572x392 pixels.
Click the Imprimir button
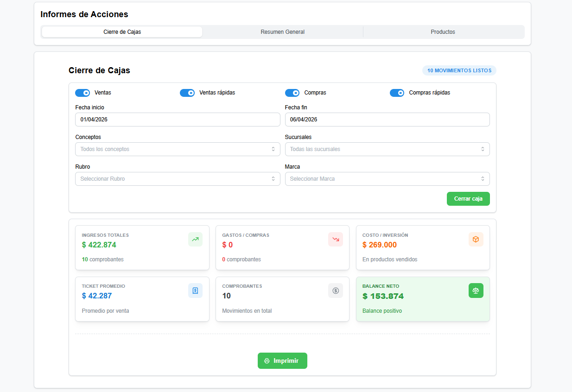282,361
